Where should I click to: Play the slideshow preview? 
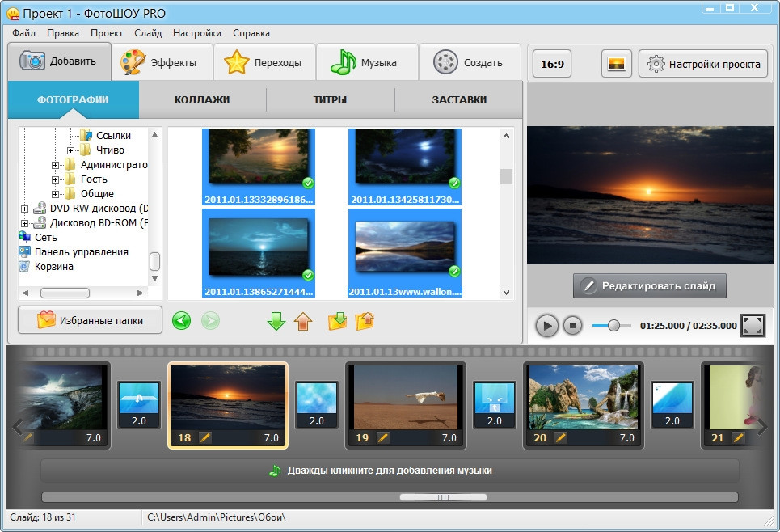[x=546, y=326]
